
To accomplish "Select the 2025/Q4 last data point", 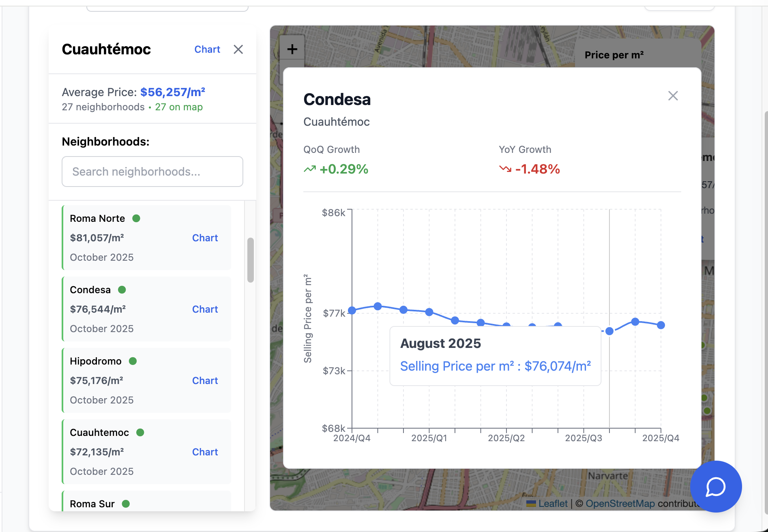I will [661, 325].
